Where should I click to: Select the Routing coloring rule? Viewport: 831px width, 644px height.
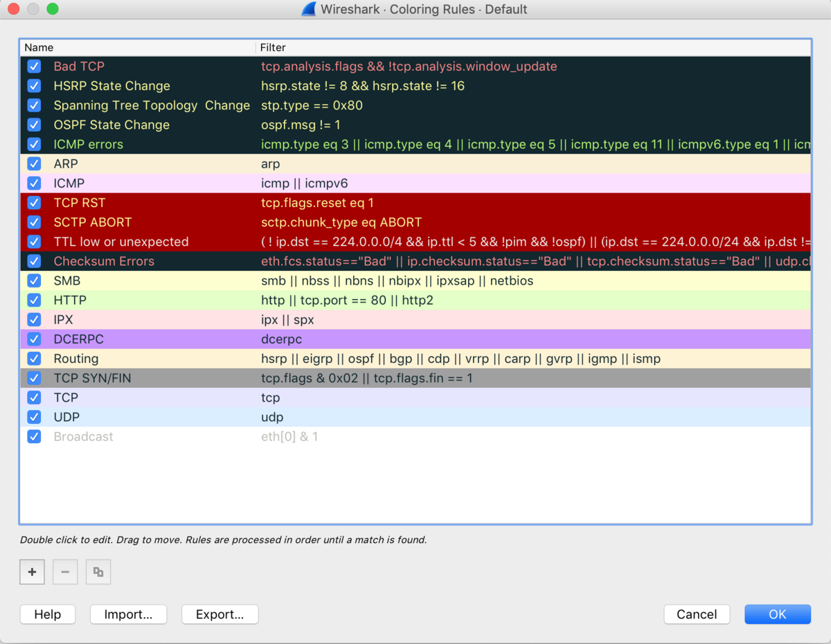138,358
